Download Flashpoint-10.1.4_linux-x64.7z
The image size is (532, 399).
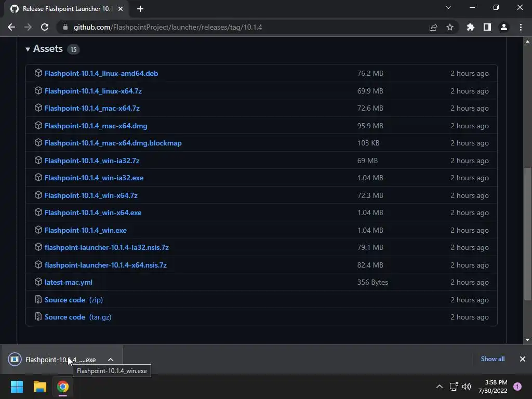[x=94, y=91]
